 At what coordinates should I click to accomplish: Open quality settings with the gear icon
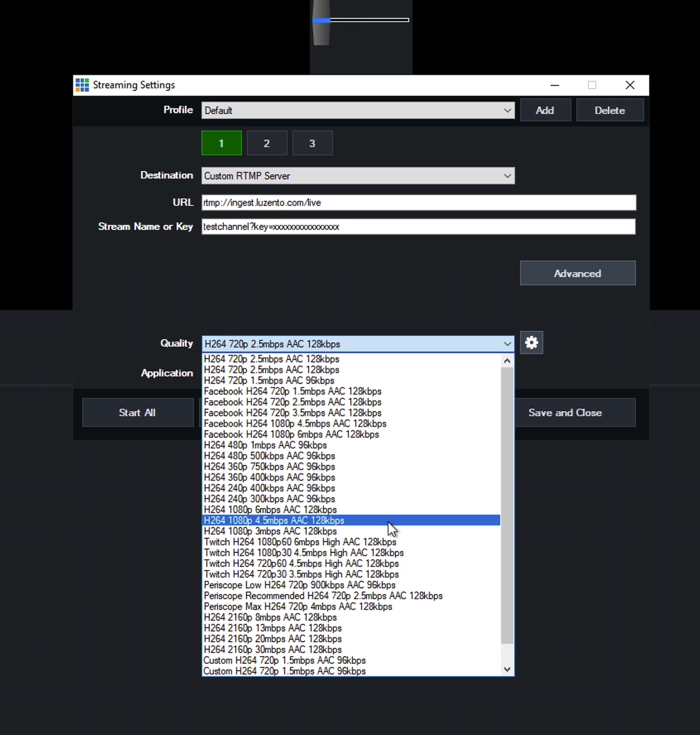(531, 343)
